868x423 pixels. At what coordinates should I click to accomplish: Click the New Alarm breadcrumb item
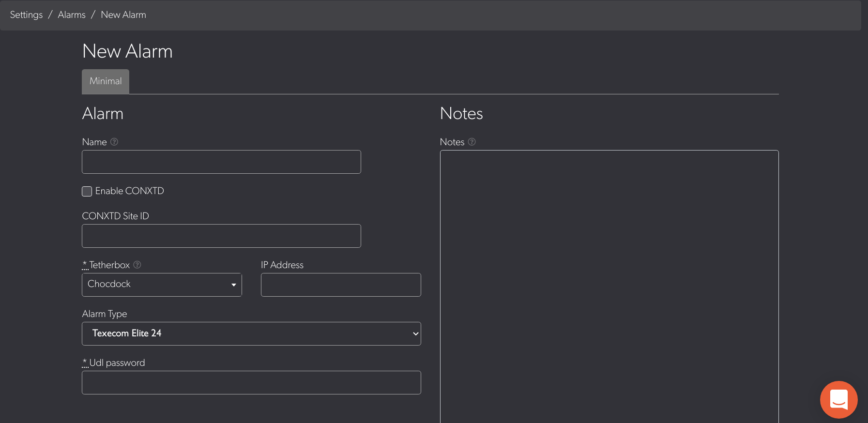[123, 15]
